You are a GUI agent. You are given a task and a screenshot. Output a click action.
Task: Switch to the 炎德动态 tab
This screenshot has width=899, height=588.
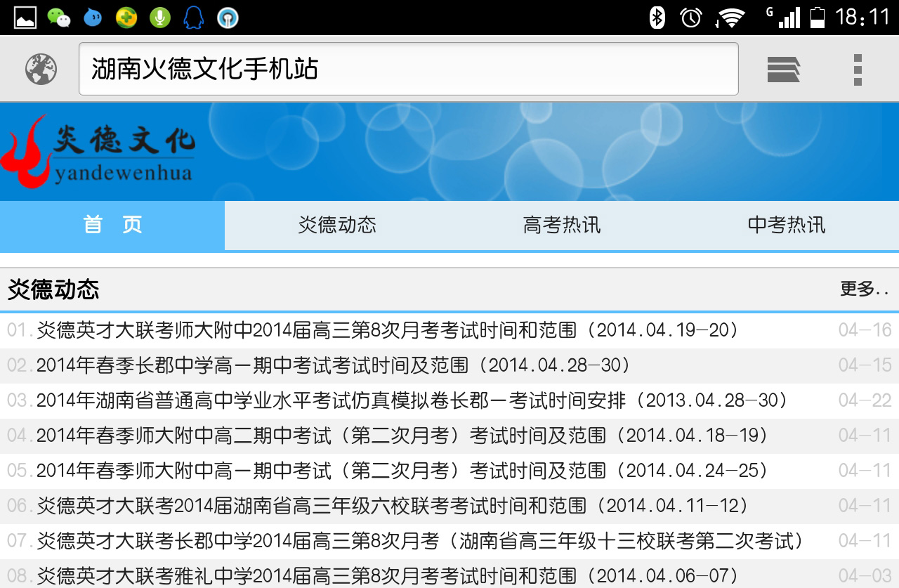click(337, 225)
